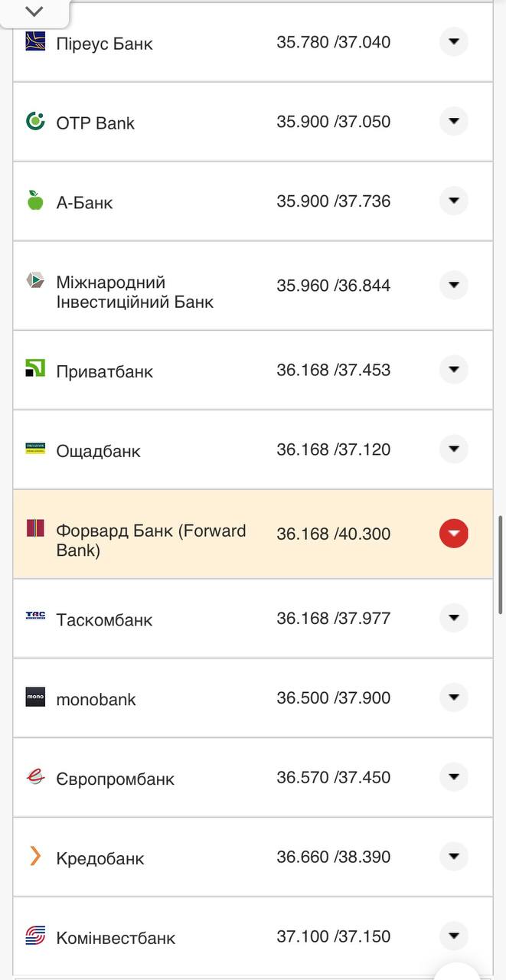
Task: Click the monobank black logo icon
Action: (35, 697)
